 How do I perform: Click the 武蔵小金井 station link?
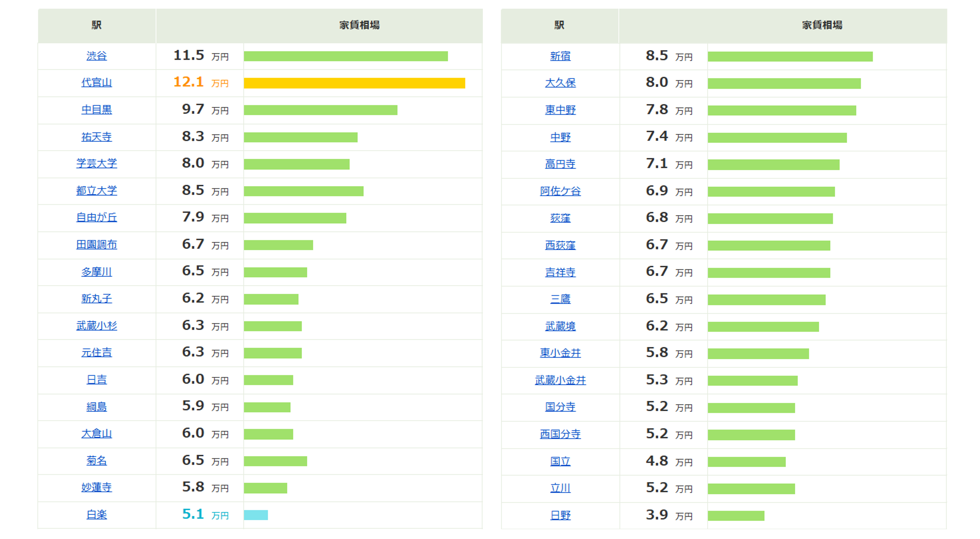[560, 380]
